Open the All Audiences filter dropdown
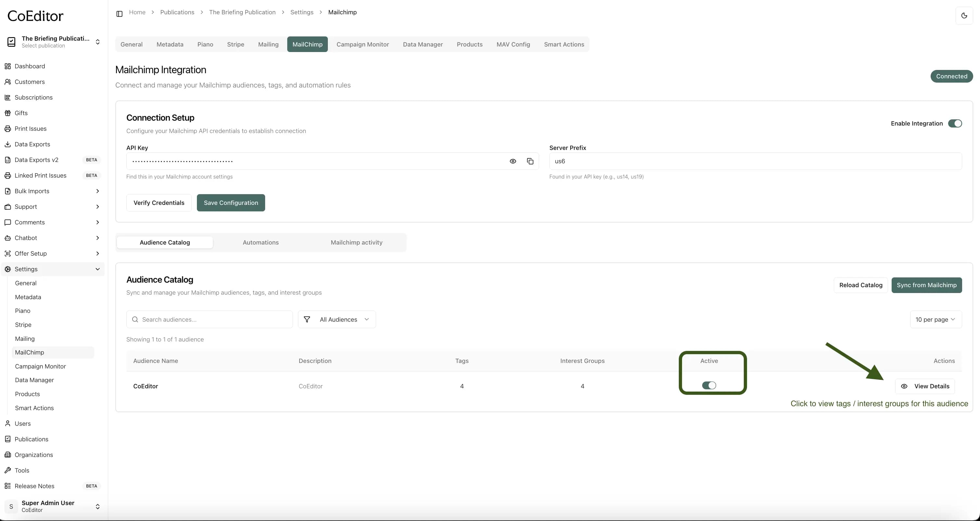This screenshot has width=980, height=521. click(x=337, y=320)
